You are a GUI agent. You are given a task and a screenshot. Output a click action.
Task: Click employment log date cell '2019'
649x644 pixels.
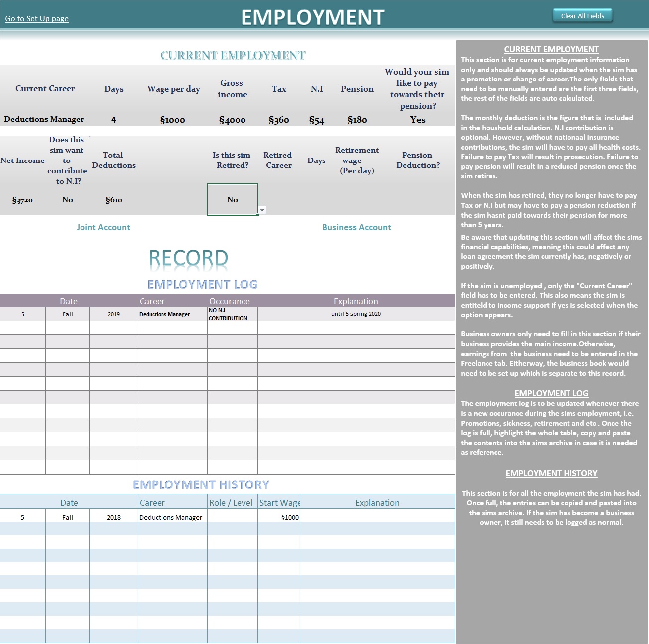click(114, 314)
